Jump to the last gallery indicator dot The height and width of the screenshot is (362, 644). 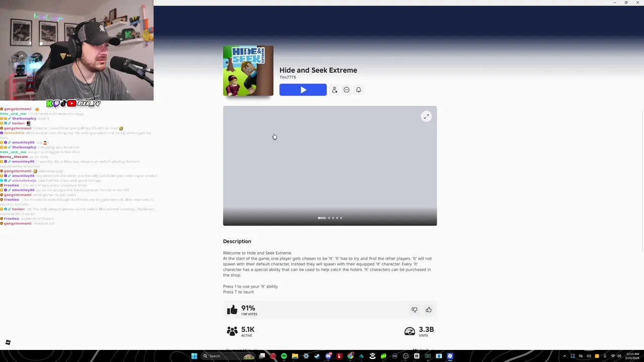[341, 218]
